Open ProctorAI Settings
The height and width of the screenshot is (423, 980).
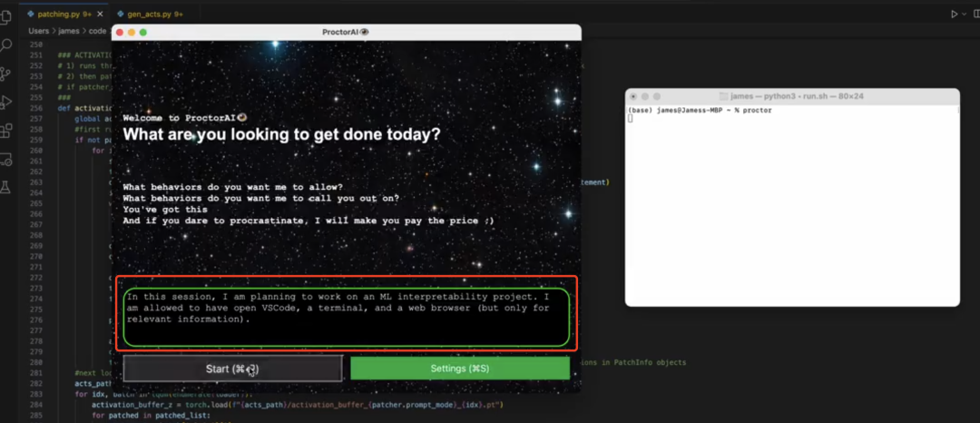point(460,369)
